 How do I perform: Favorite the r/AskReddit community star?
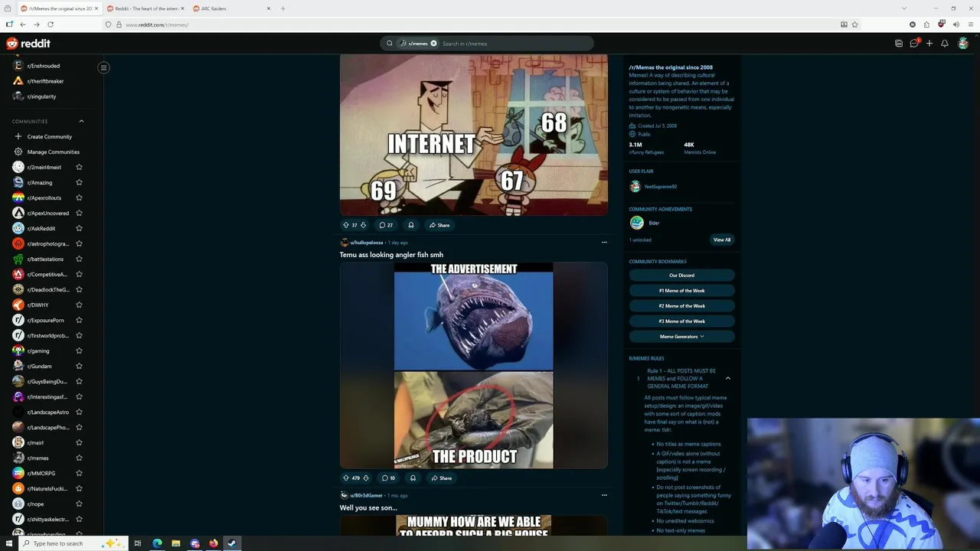pos(79,229)
